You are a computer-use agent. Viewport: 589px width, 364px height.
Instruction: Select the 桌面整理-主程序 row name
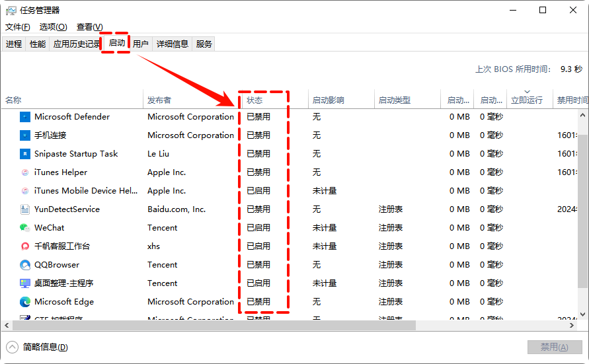tap(63, 283)
